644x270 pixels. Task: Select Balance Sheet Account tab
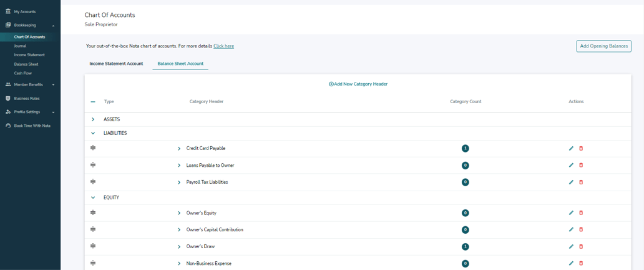(x=180, y=64)
